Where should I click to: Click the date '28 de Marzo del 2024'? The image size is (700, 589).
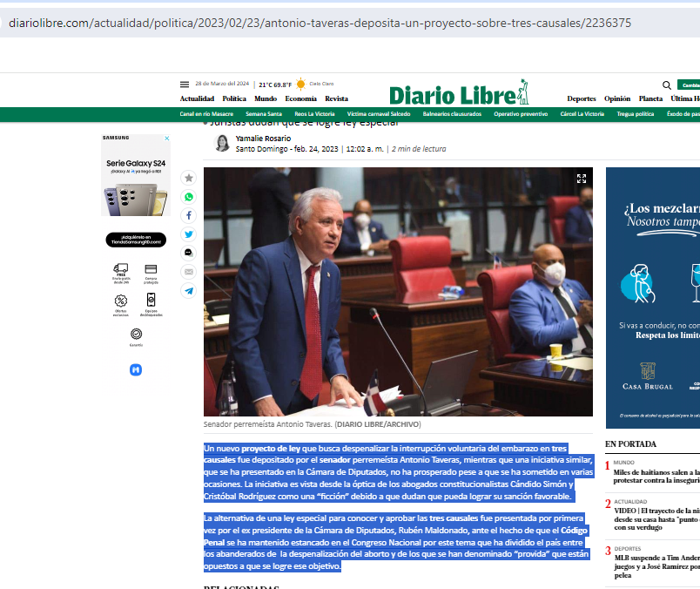(x=222, y=84)
